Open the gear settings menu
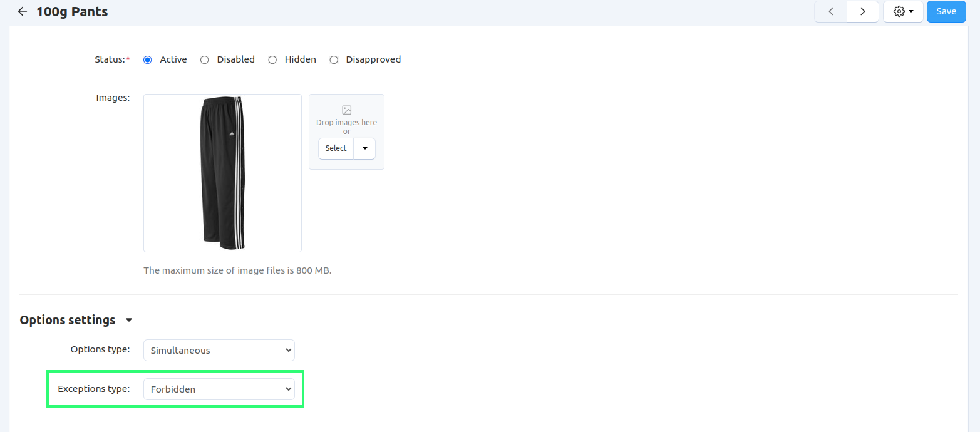The image size is (980, 432). click(903, 11)
